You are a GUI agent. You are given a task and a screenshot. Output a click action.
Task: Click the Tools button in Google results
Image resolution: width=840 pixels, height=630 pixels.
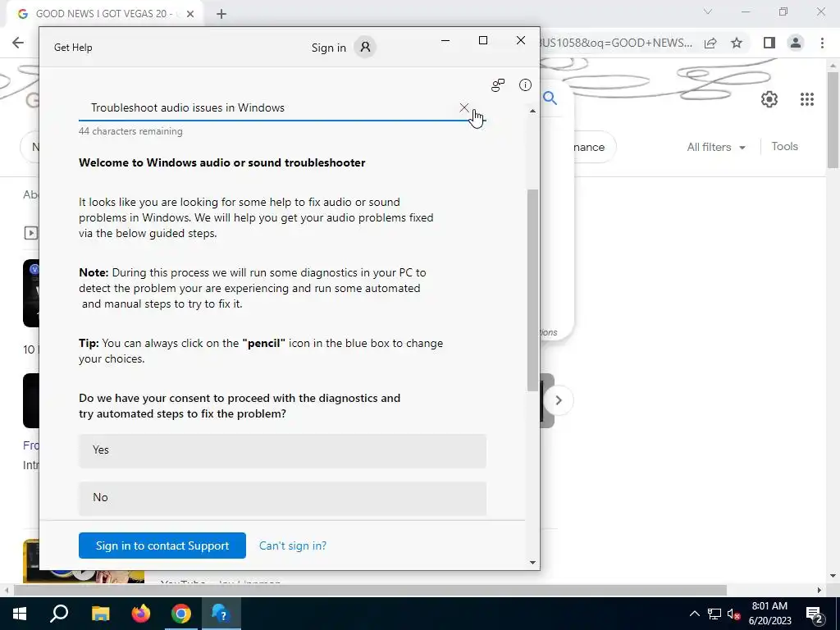[x=785, y=146]
